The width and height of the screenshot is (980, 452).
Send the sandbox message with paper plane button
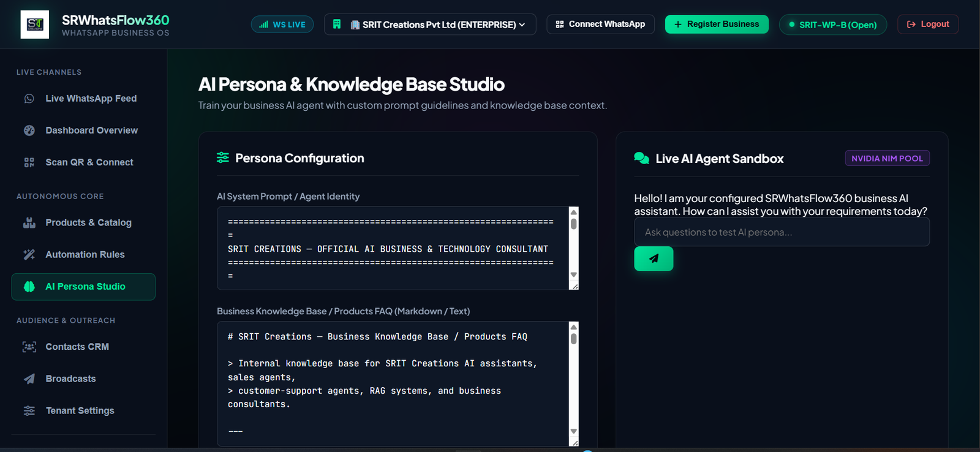[654, 258]
